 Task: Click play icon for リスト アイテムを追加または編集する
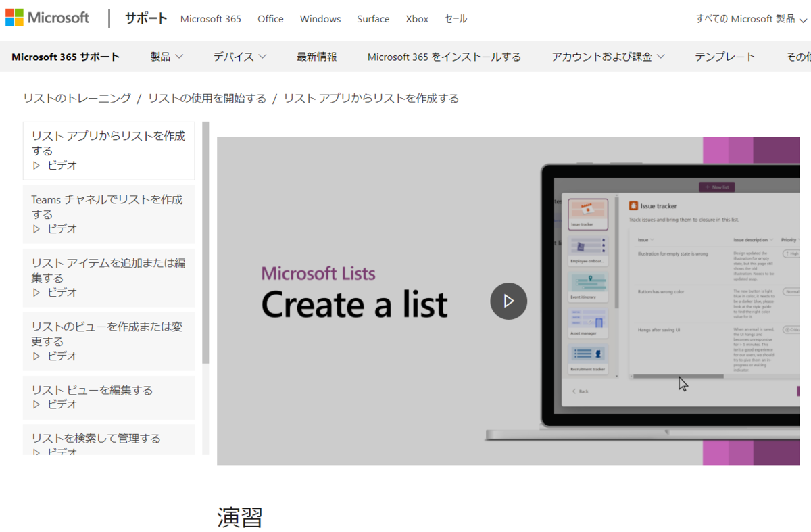pyautogui.click(x=37, y=293)
